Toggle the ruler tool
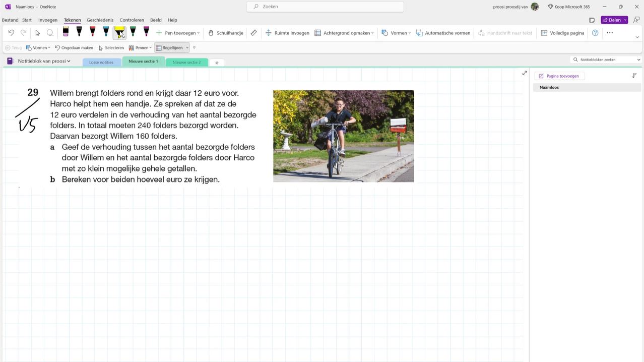This screenshot has height=362, width=644. [254, 33]
